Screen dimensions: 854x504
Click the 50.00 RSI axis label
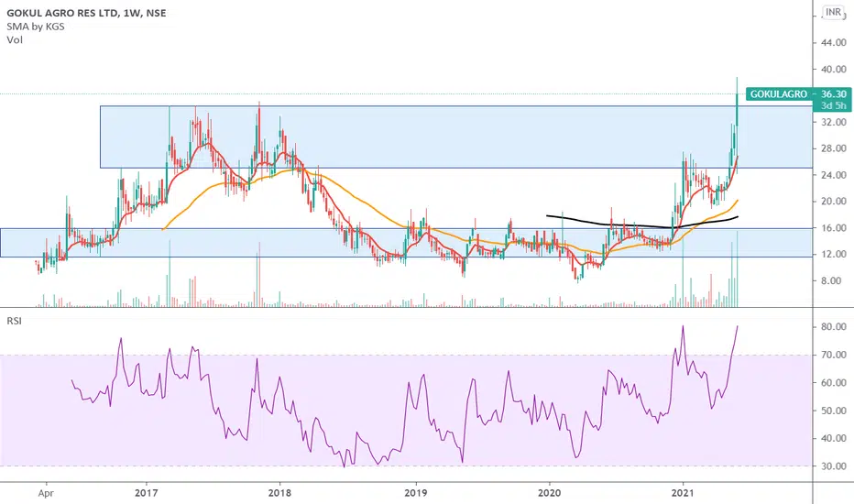(833, 411)
